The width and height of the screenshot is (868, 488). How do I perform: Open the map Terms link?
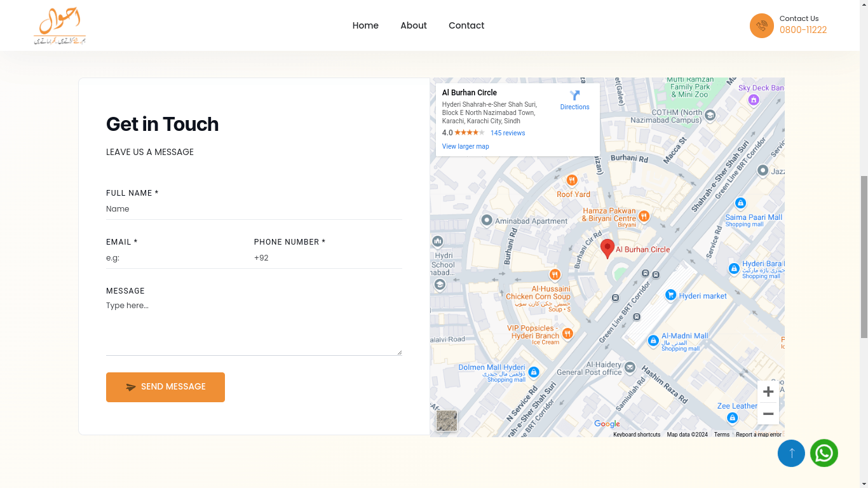(x=722, y=435)
